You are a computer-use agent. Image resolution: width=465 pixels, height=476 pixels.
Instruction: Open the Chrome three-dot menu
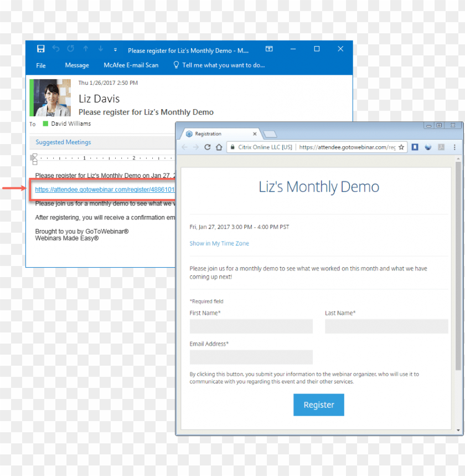(454, 147)
